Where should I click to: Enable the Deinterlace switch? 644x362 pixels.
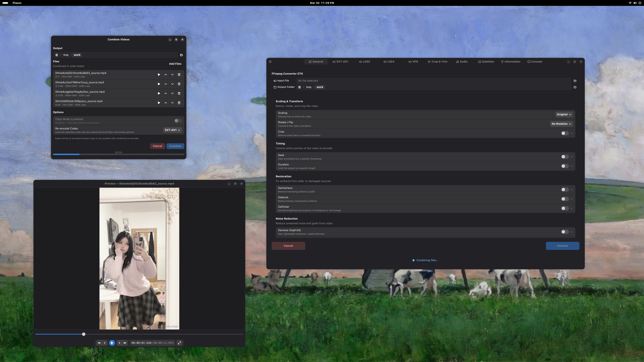tap(565, 190)
